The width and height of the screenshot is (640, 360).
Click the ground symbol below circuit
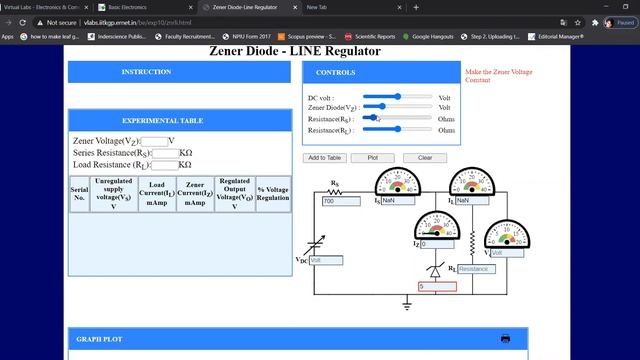point(407,305)
